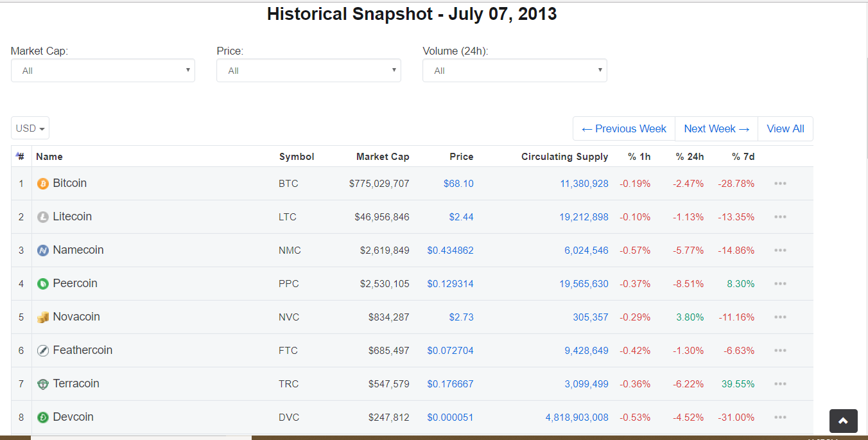Sort by the % 7d column header
Image resolution: width=868 pixels, height=440 pixels.
pos(743,156)
